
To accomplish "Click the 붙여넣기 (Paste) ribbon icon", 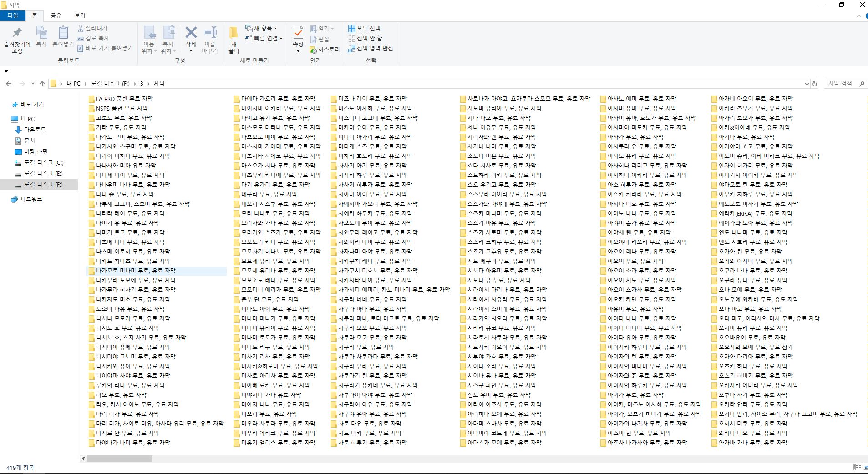I will [x=63, y=36].
